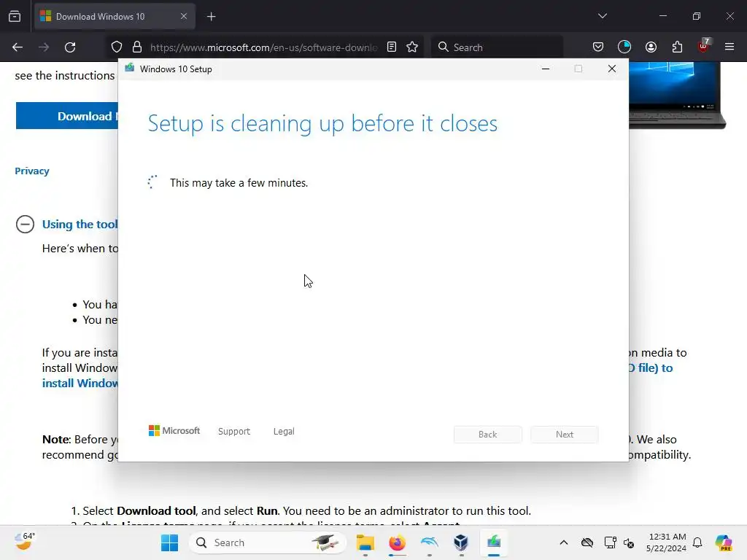Close the Download Windows 10 tab

(x=184, y=17)
